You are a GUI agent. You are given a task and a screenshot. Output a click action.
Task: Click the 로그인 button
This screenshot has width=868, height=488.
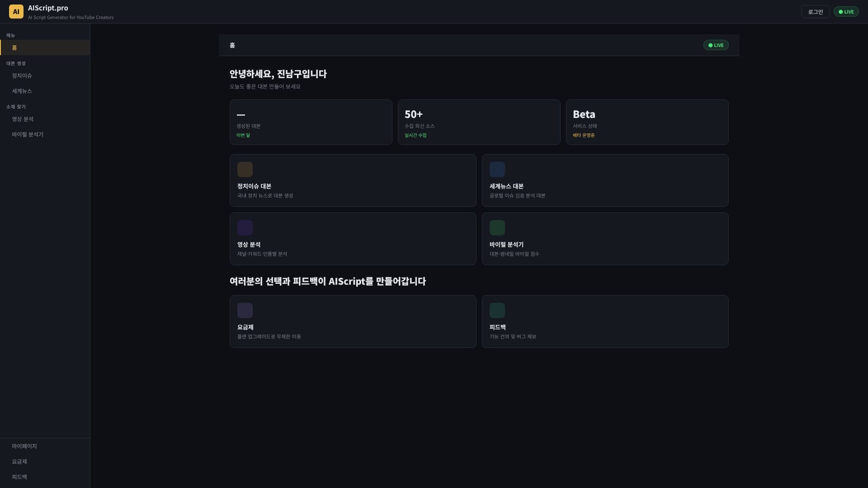click(816, 12)
